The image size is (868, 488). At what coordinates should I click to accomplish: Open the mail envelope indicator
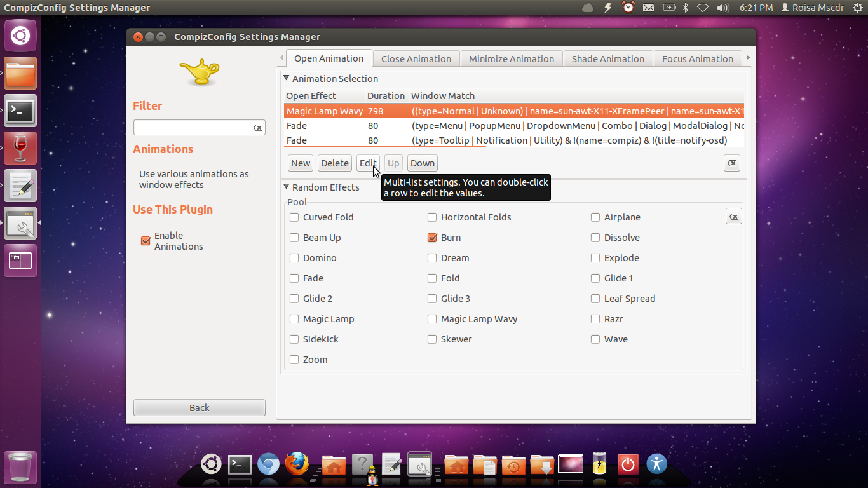(x=649, y=8)
